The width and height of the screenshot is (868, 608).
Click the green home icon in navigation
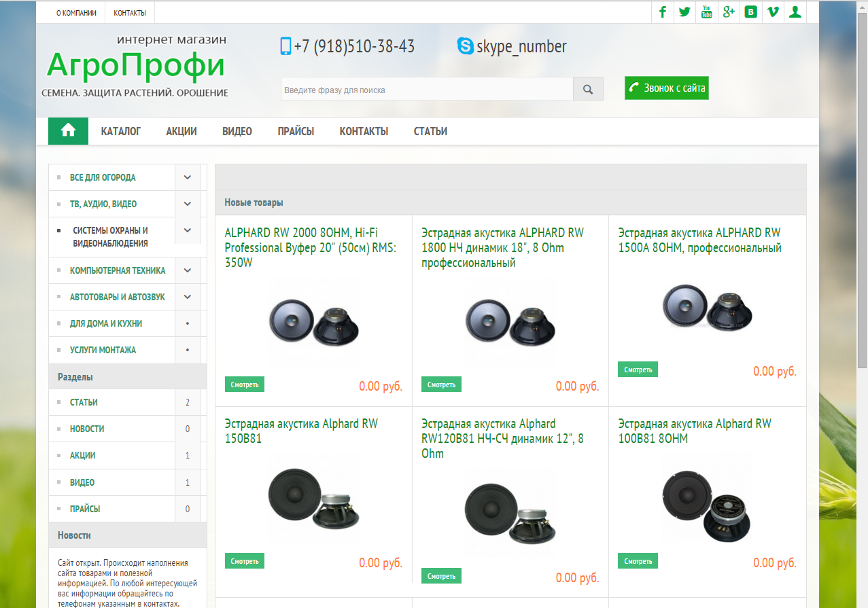click(x=68, y=131)
